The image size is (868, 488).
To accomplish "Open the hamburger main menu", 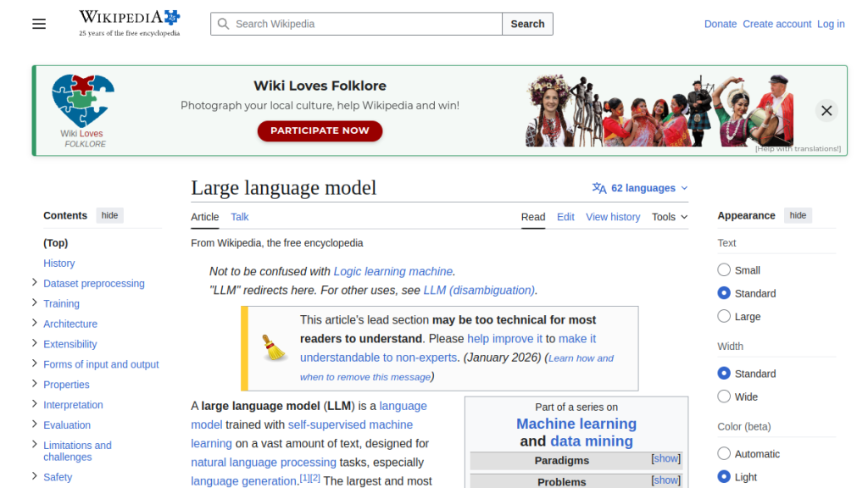I will point(39,24).
